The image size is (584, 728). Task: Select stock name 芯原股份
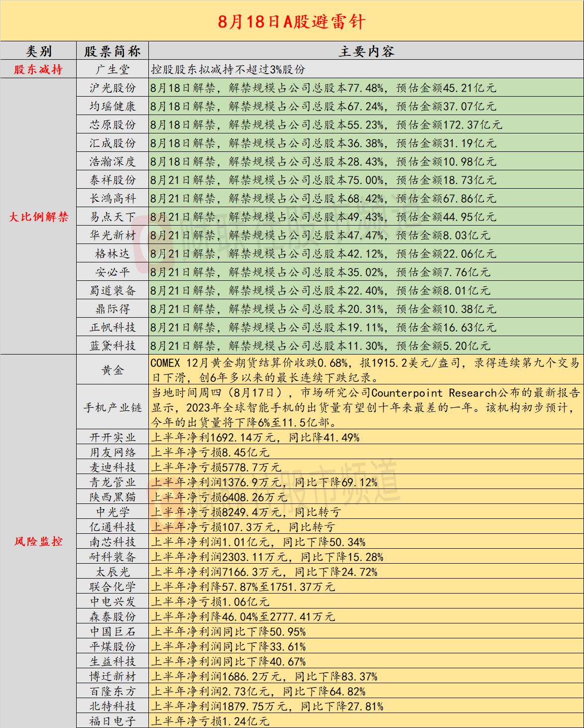(113, 124)
